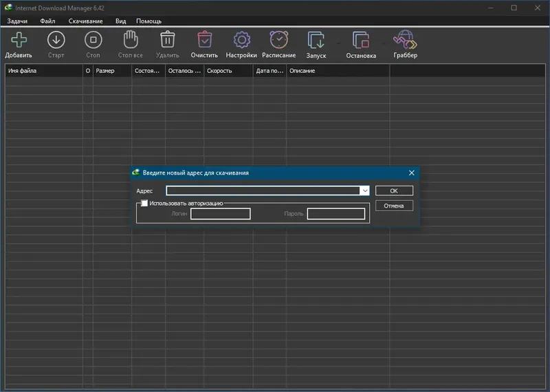Image resolution: width=550 pixels, height=392 pixels.
Task: Click the Состоя... column header
Action: pos(148,71)
